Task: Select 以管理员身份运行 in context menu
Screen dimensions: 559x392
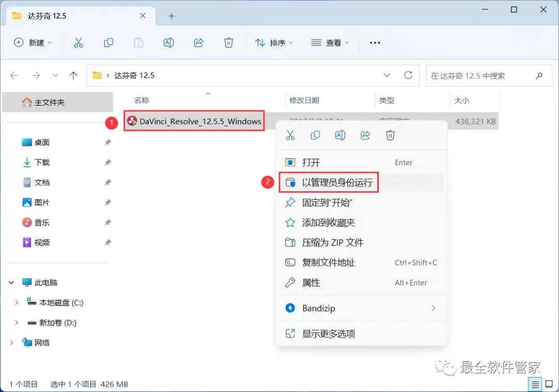Action: [361, 183]
